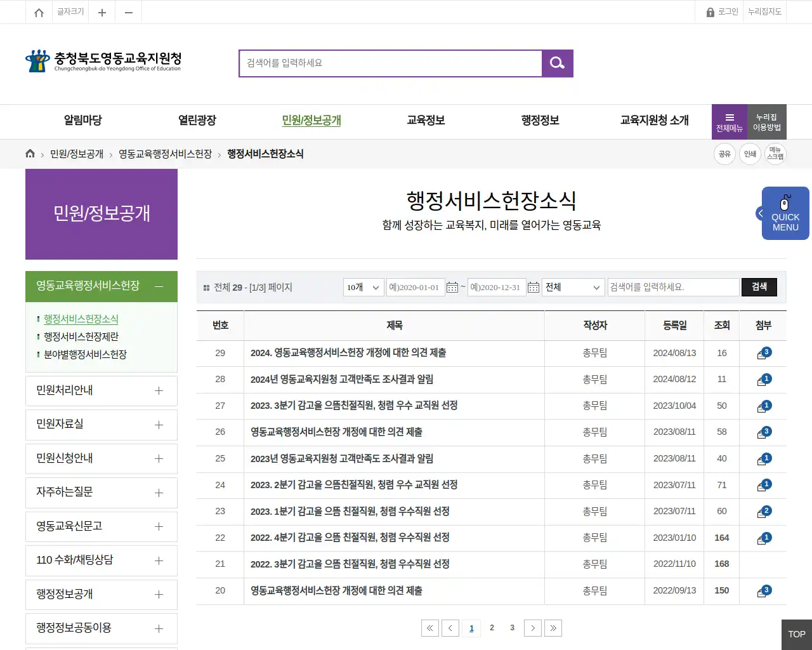Expand 행정정보공개 sidebar section
The width and height of the screenshot is (812, 650).
101,594
